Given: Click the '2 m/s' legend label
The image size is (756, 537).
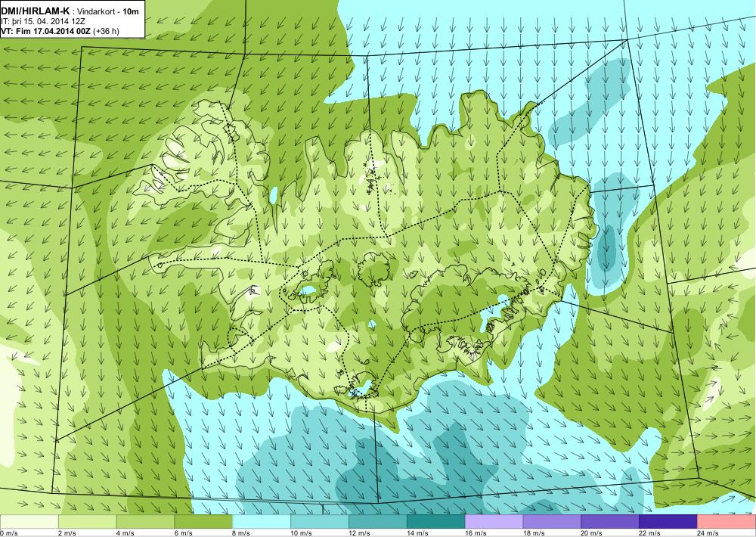Looking at the screenshot, I should (x=67, y=533).
